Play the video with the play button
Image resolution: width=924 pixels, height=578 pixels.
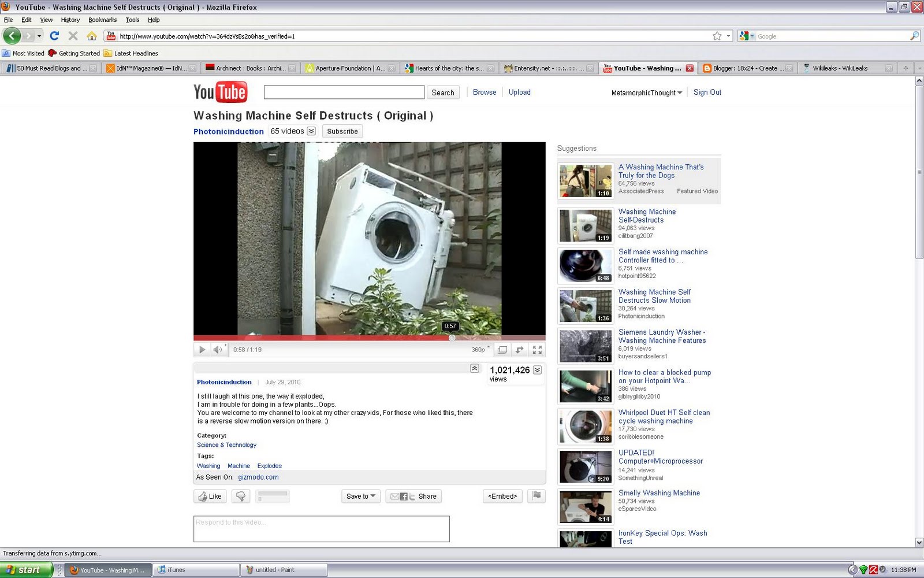click(202, 350)
